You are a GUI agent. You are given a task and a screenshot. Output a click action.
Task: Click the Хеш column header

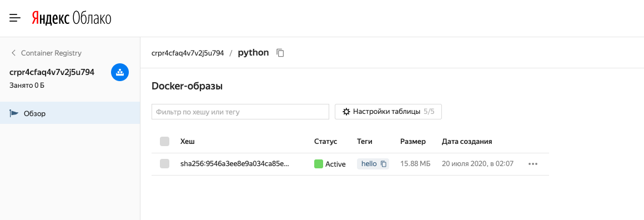pos(187,142)
